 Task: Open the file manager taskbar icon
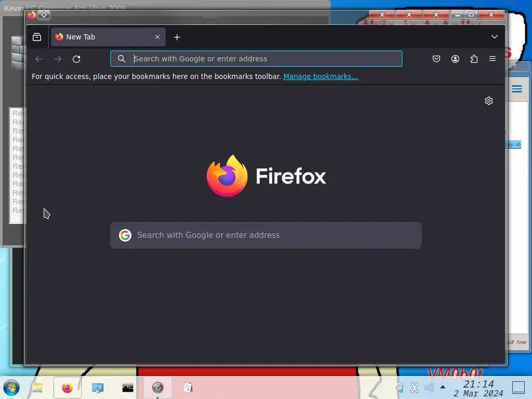tap(37, 388)
